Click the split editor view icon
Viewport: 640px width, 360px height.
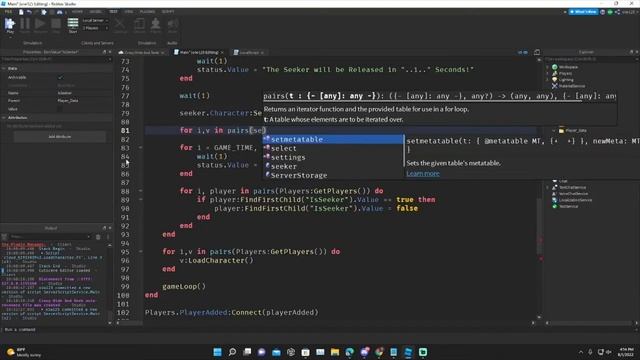(537, 52)
